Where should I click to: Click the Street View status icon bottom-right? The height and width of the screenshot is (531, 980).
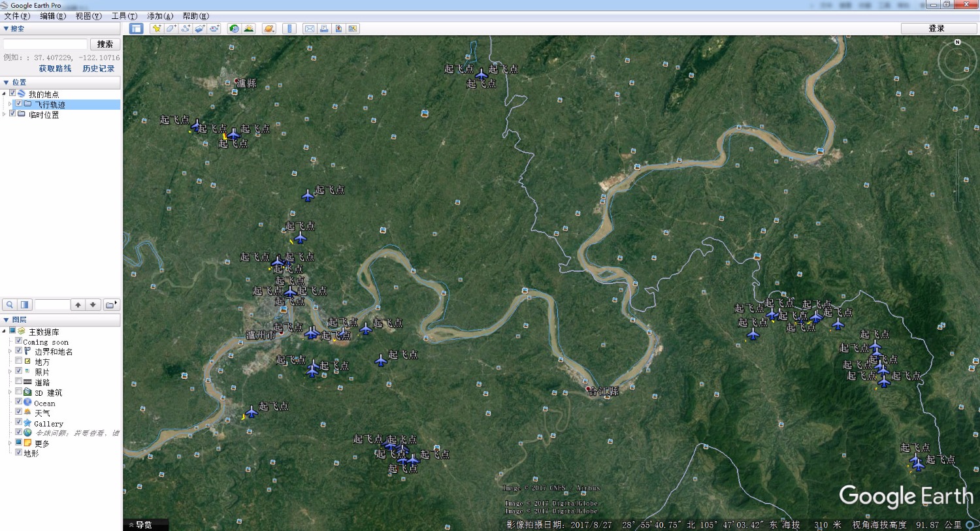(971, 525)
